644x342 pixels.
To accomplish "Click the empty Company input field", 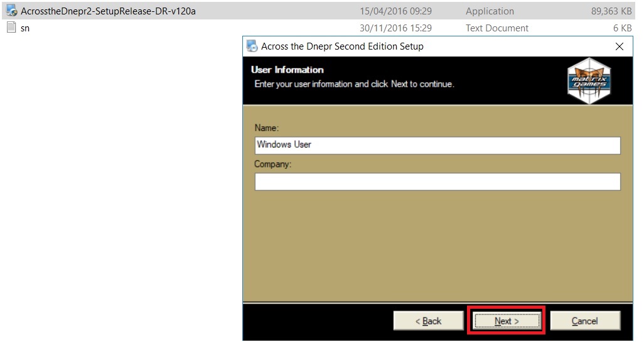I will tap(437, 181).
